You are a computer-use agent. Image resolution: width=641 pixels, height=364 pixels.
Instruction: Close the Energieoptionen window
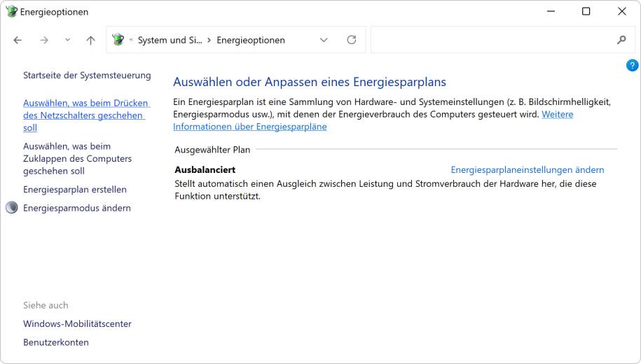point(622,11)
